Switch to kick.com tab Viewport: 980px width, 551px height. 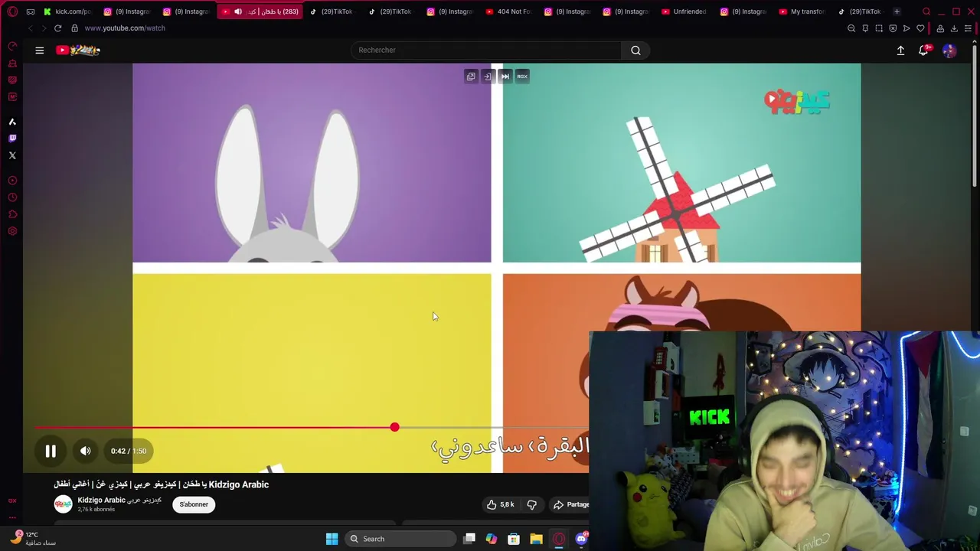pyautogui.click(x=67, y=11)
